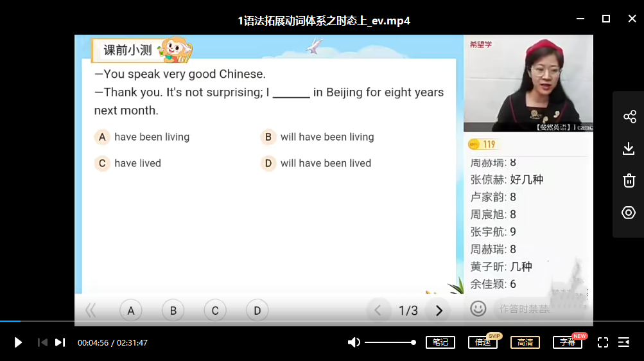
Task: Open the 倍速 playback speed menu
Action: [x=483, y=342]
